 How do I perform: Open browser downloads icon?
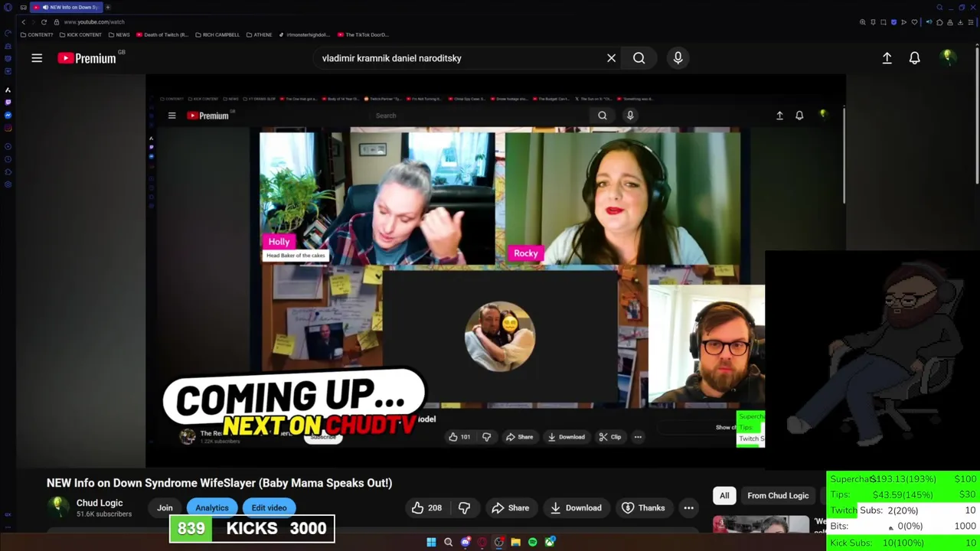(960, 22)
